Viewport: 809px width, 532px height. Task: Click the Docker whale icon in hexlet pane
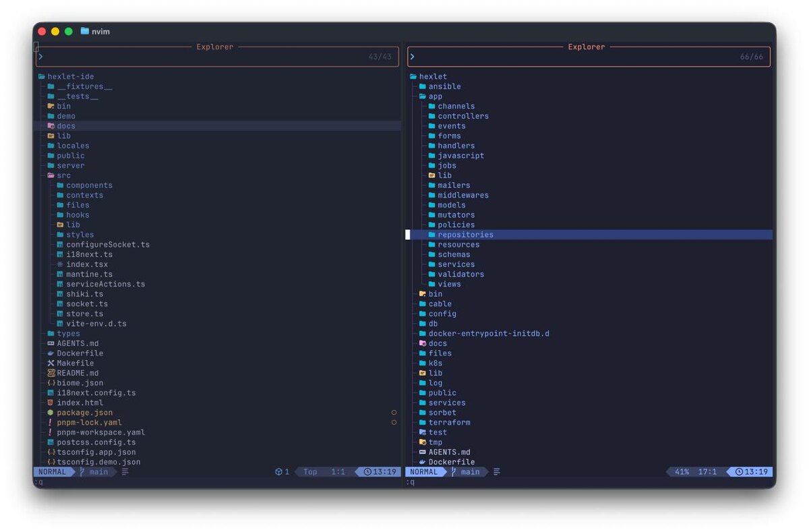(x=423, y=462)
